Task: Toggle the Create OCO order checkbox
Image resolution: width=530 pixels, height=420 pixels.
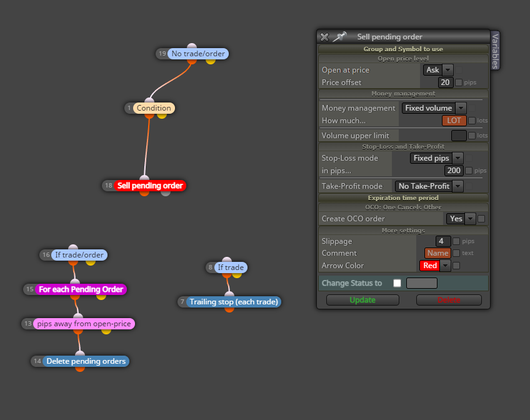Action: coord(481,219)
